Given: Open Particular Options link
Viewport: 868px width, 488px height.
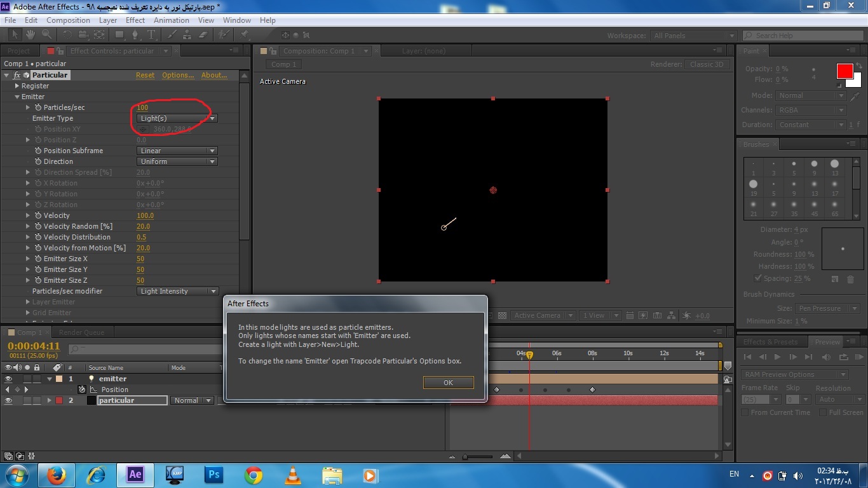Looking at the screenshot, I should pos(178,75).
